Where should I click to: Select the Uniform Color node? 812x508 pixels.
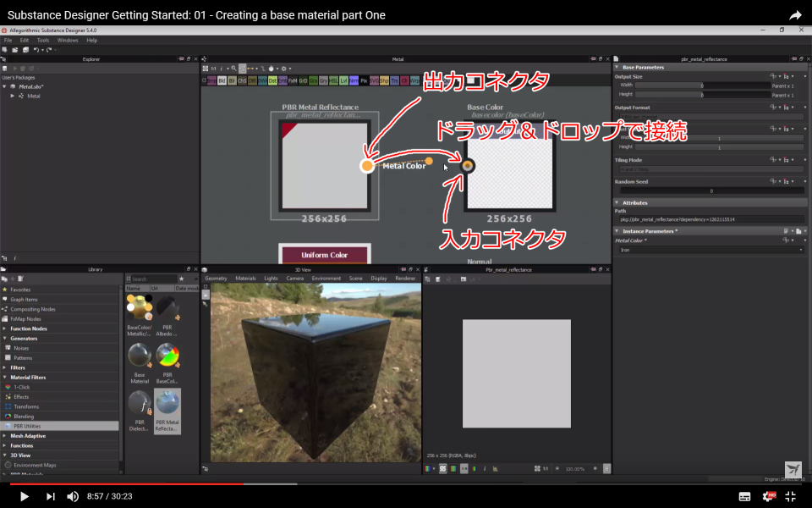[x=325, y=255]
